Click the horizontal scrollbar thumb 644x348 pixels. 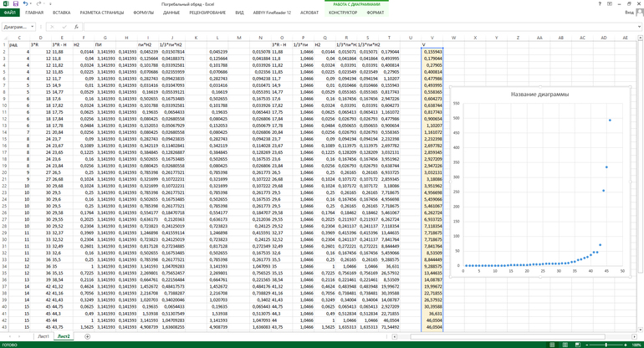tap(507, 336)
